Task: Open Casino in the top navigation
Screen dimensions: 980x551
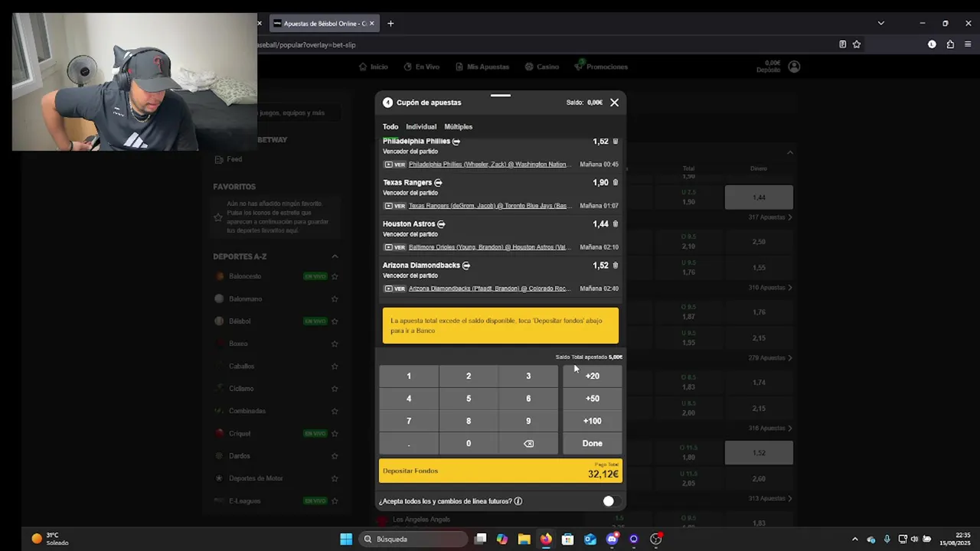Action: 542,67
